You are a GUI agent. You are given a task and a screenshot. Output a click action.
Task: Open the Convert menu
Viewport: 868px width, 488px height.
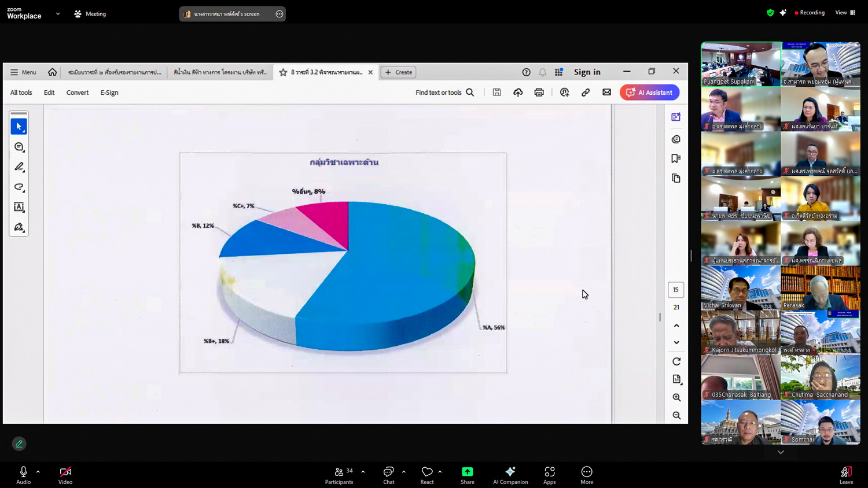click(78, 93)
